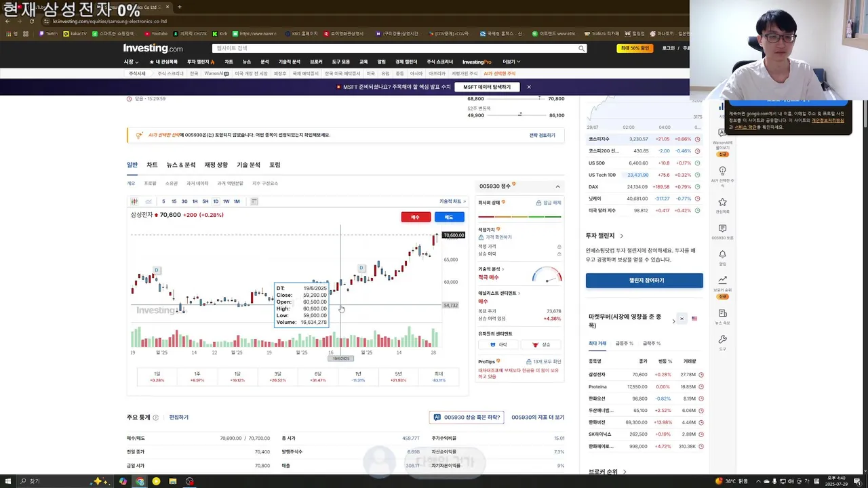Image resolution: width=868 pixels, height=488 pixels.
Task: Open the 투자 챌린지 section arrow
Action: tap(621, 236)
